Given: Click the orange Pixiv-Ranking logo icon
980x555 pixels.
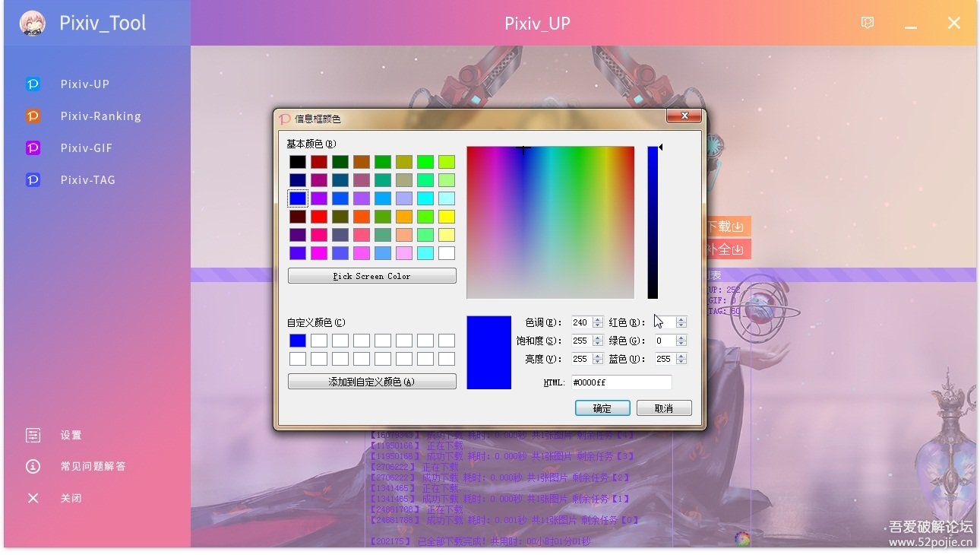Looking at the screenshot, I should click(33, 116).
